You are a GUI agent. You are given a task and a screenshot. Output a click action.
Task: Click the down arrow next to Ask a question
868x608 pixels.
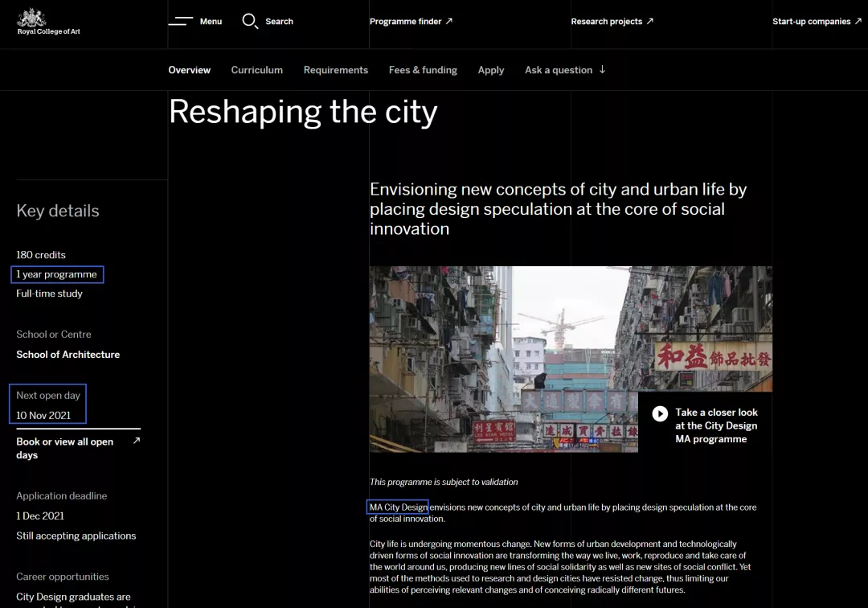(602, 70)
